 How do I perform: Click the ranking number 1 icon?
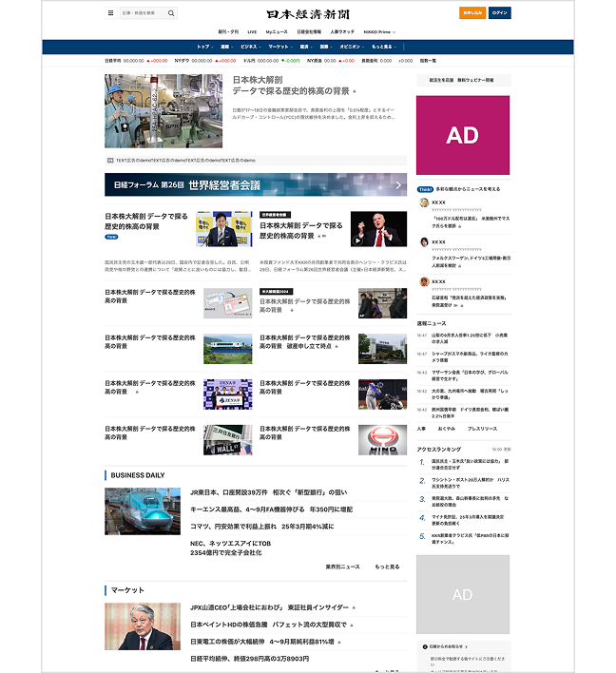coord(422,462)
